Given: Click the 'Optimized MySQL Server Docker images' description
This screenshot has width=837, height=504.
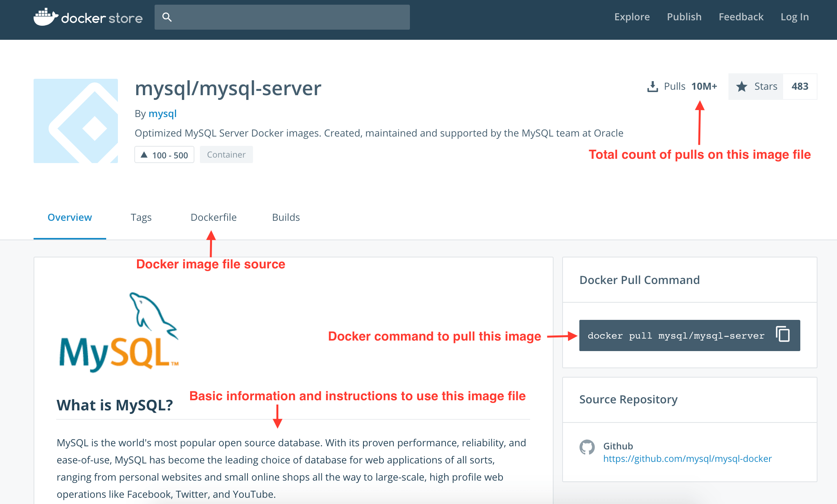Looking at the screenshot, I should coord(379,133).
